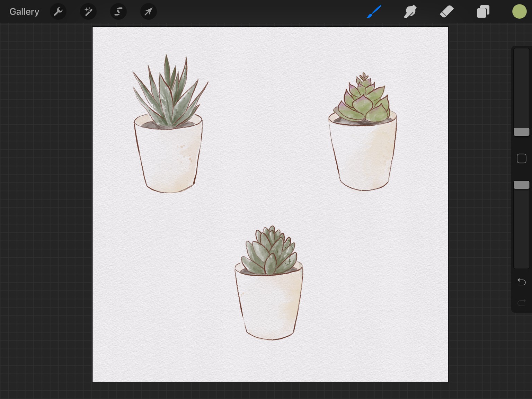This screenshot has width=532, height=399.
Task: Open the Layers panel
Action: coord(483,11)
